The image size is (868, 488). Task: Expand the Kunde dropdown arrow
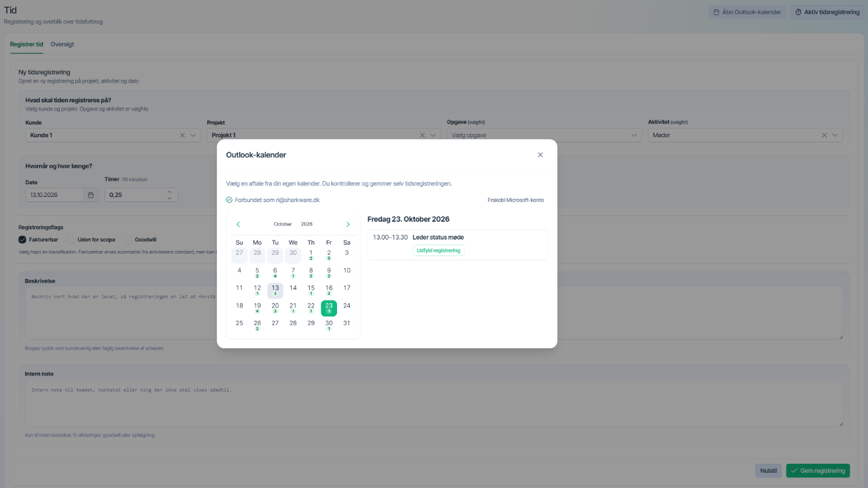click(x=193, y=135)
